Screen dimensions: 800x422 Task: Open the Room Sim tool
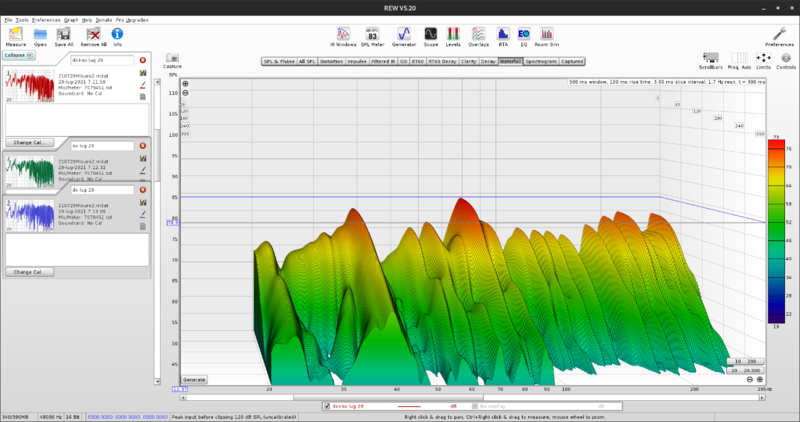pyautogui.click(x=548, y=34)
